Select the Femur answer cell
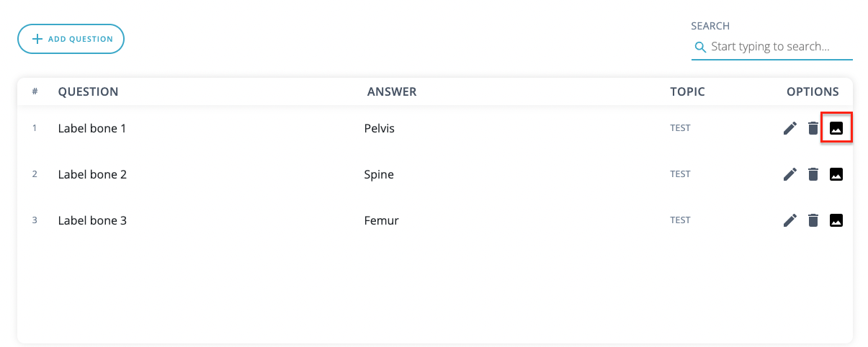Image resolution: width=868 pixels, height=347 pixels. [x=382, y=220]
